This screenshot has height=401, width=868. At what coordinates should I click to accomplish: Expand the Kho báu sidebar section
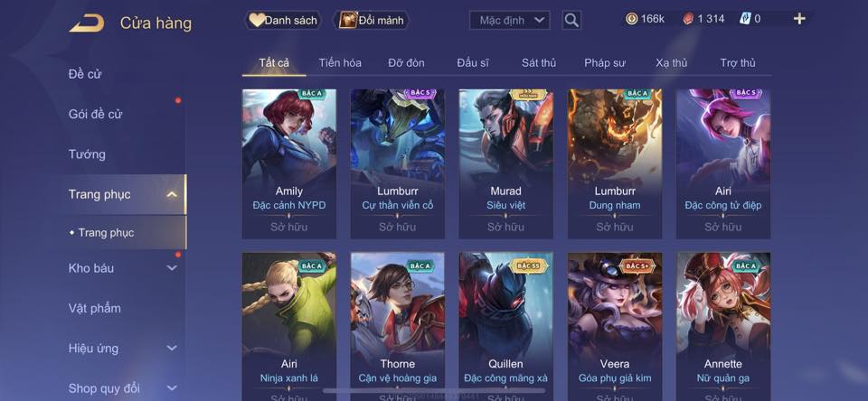172,267
